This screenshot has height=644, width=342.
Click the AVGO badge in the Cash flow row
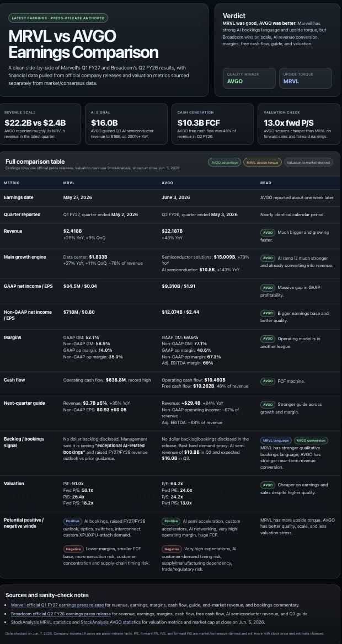[x=268, y=381]
